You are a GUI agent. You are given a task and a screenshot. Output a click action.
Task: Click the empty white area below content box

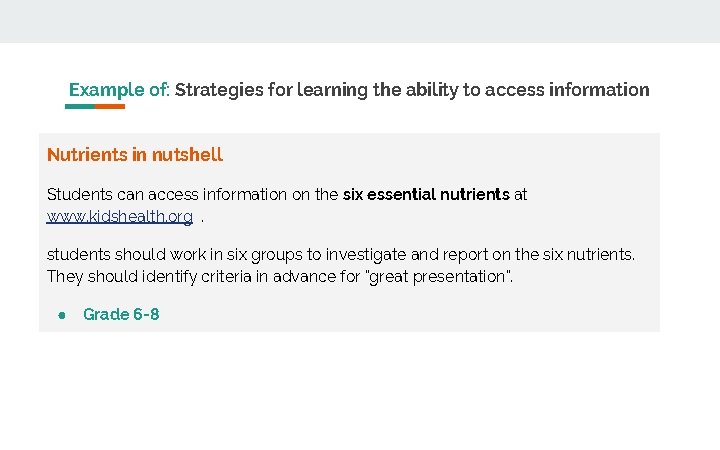tap(360, 390)
